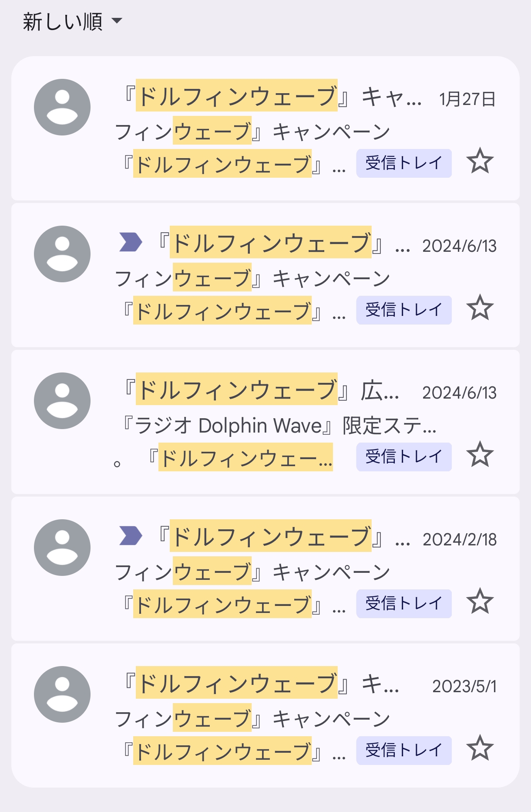Select avatar of the 2024/2/18 email
Screen dimensions: 531x812
62,548
